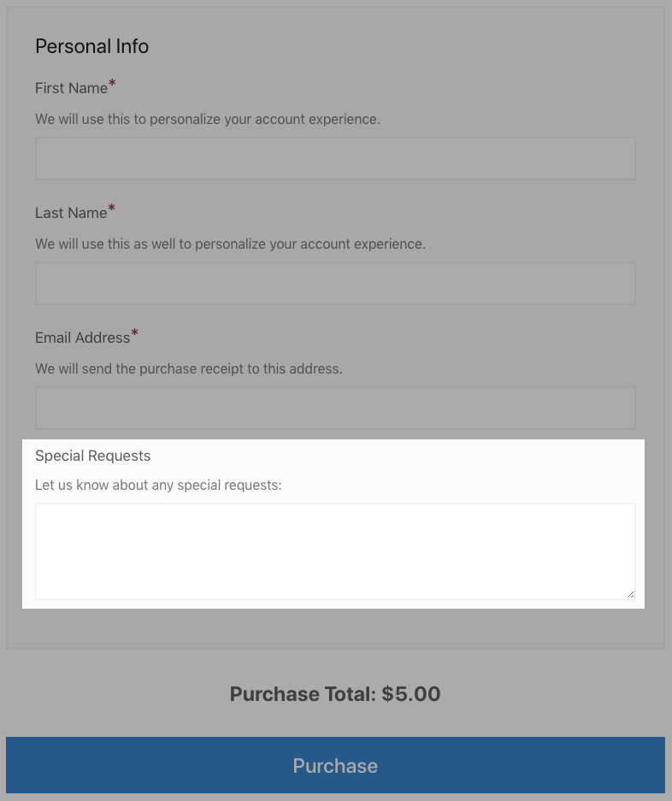Click the Special Requests textarea resize handle

point(630,593)
